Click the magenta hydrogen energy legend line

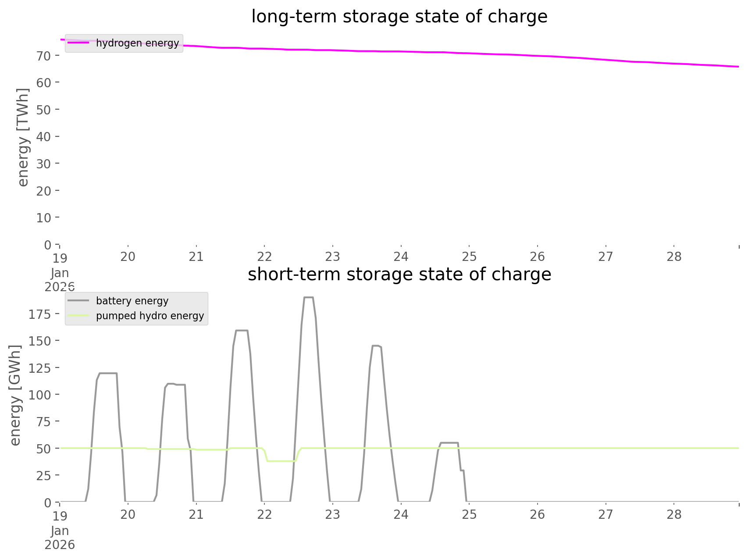(78, 43)
